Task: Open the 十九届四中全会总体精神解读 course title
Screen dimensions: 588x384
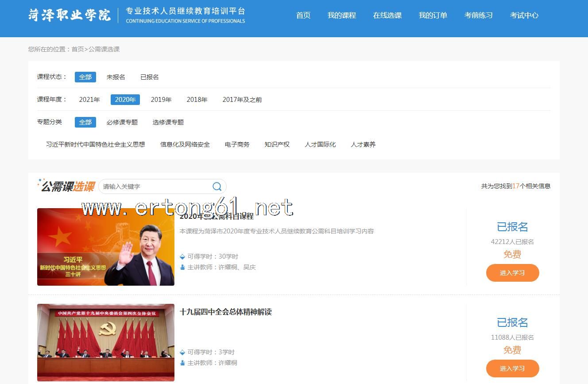Action: 225,312
